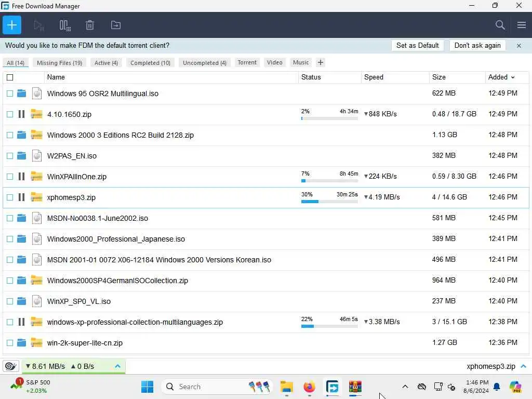Open the search magnifier icon
Image resolution: width=532 pixels, height=399 pixels.
[500, 25]
